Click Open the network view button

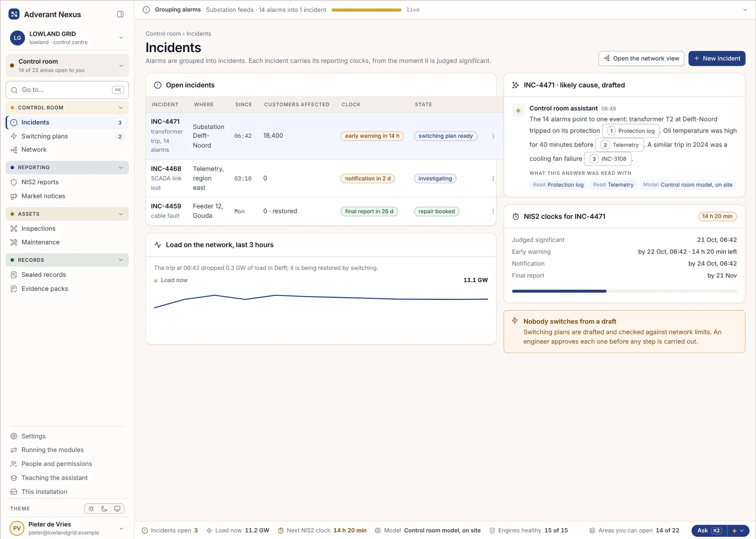[x=641, y=59]
